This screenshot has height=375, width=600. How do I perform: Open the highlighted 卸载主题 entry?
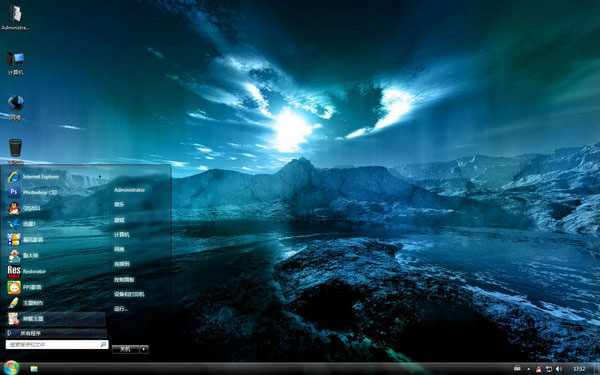click(56, 318)
